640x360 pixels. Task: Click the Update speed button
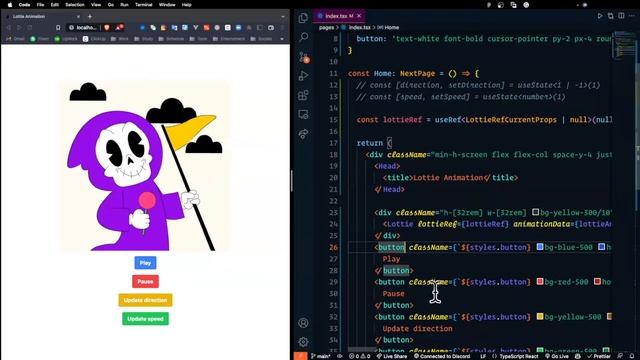click(145, 319)
